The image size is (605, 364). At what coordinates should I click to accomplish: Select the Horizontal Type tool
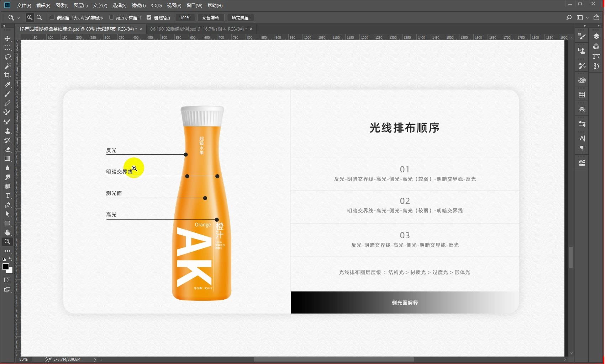tap(7, 196)
